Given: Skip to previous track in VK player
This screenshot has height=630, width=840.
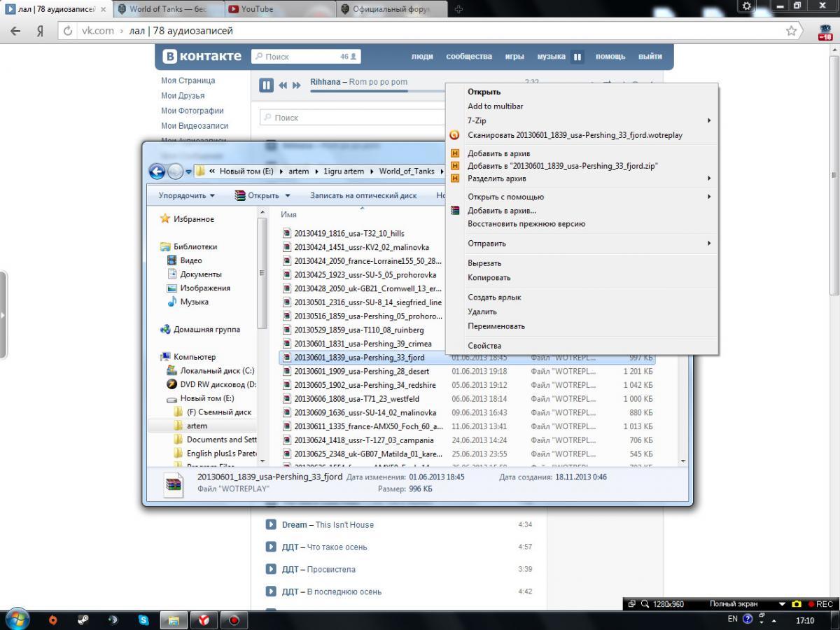Looking at the screenshot, I should point(283,85).
